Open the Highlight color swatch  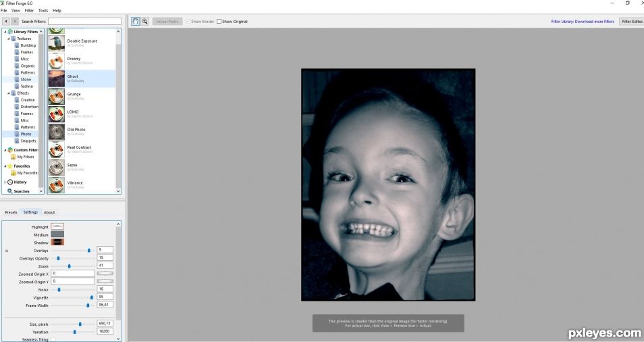pyautogui.click(x=57, y=226)
